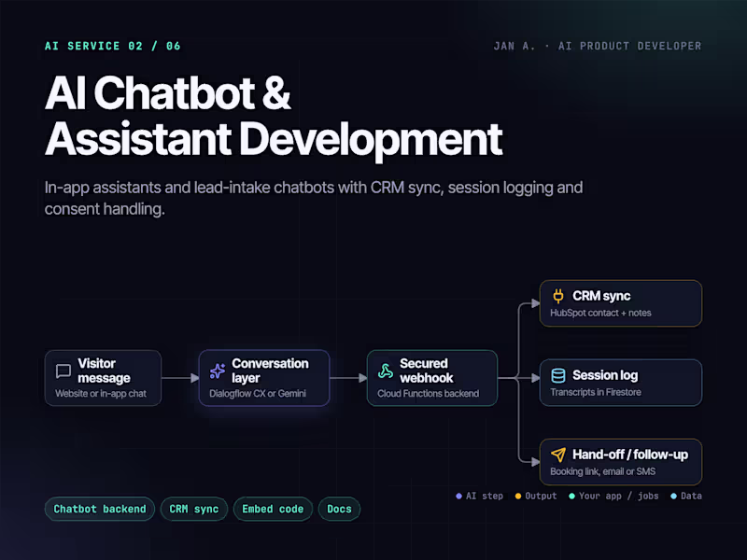Screen dimensions: 747x560
Task: Click the 'Visitor message' card title
Action: coord(104,371)
